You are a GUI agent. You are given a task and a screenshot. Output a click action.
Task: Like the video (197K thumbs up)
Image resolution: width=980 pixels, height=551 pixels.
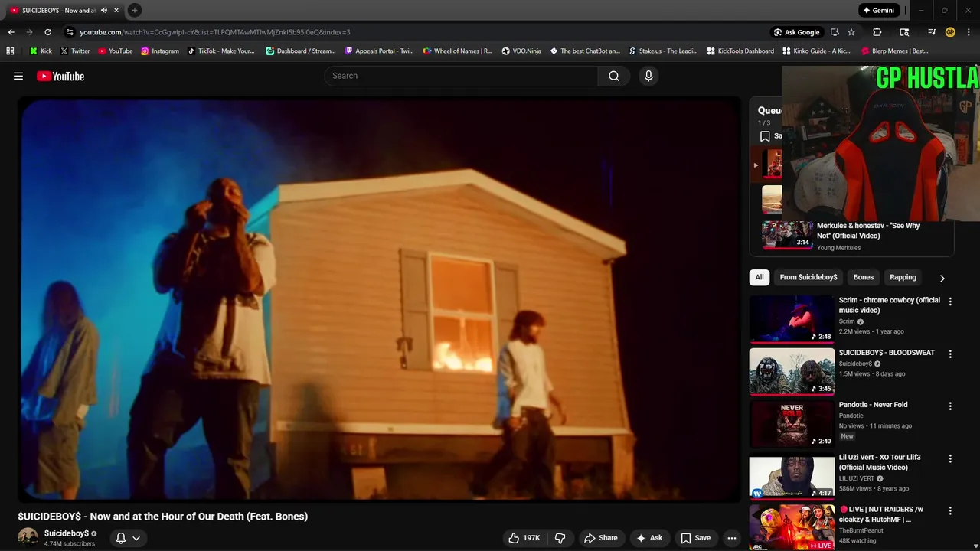coord(524,538)
